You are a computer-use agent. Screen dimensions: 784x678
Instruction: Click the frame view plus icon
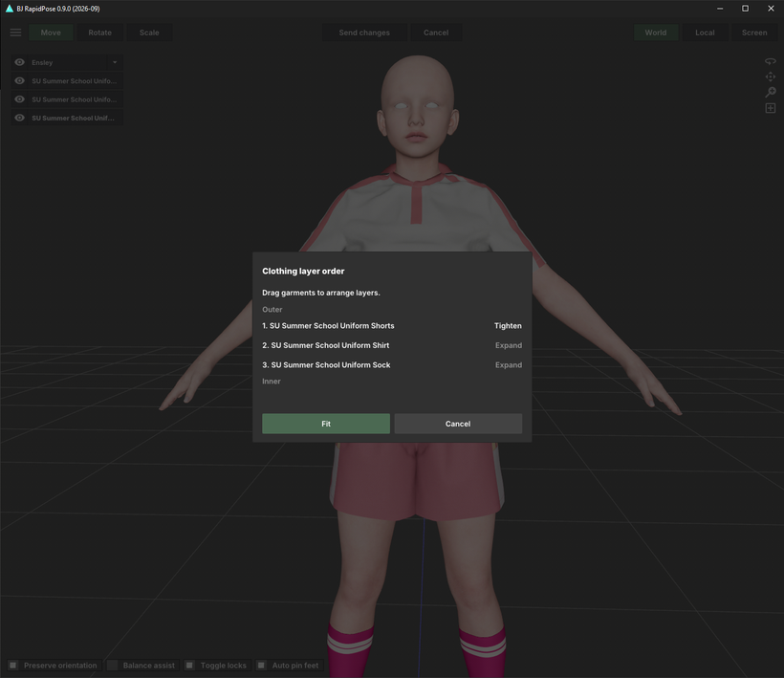(x=770, y=108)
